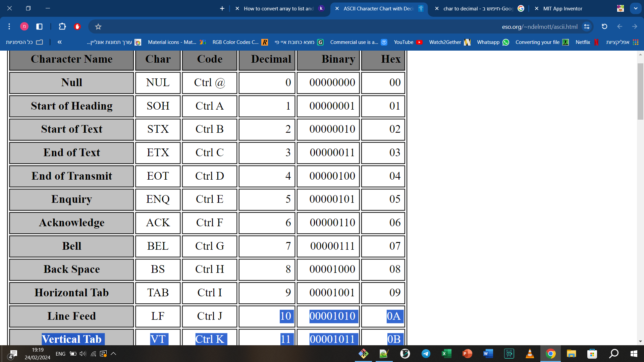Open the Chrome three-dot menu
This screenshot has height=362, width=644.
coord(9,26)
